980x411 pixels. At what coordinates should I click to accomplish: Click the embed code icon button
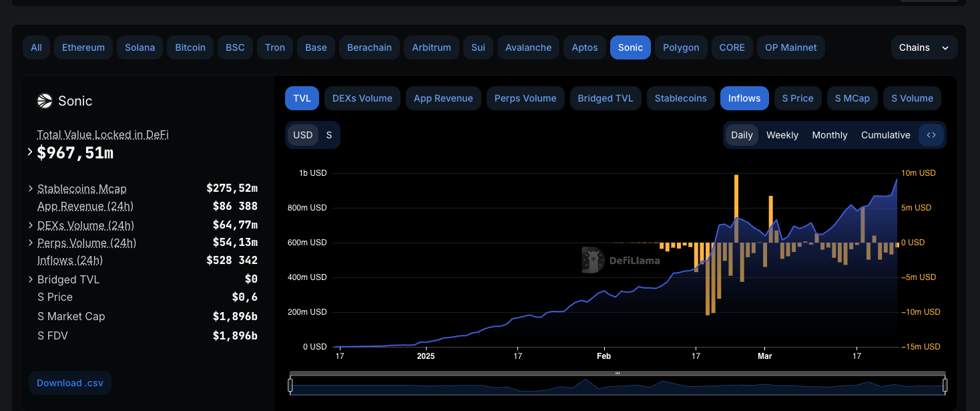click(x=931, y=135)
